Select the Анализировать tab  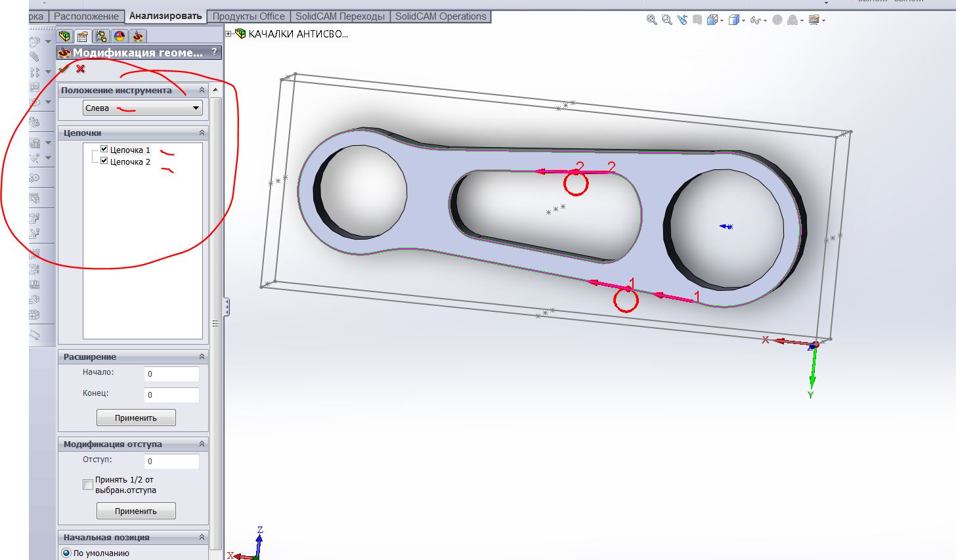[165, 16]
